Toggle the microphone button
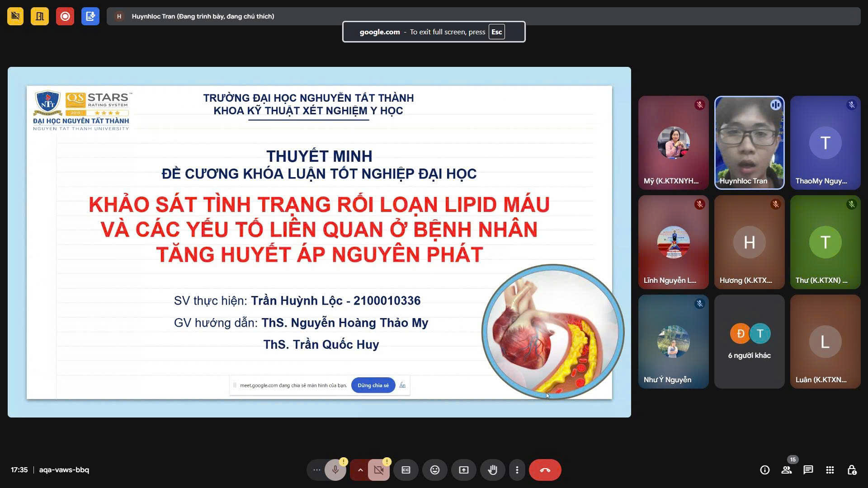 point(335,470)
